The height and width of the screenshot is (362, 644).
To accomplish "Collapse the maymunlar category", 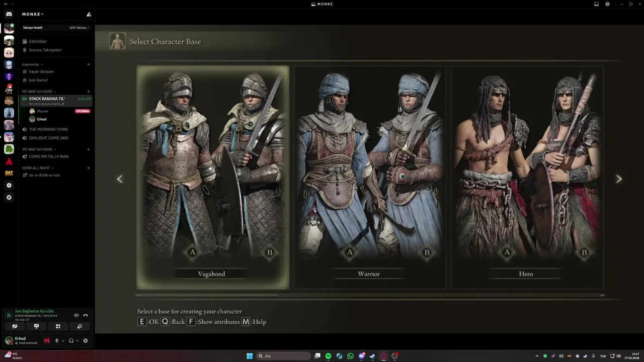I will [32, 64].
